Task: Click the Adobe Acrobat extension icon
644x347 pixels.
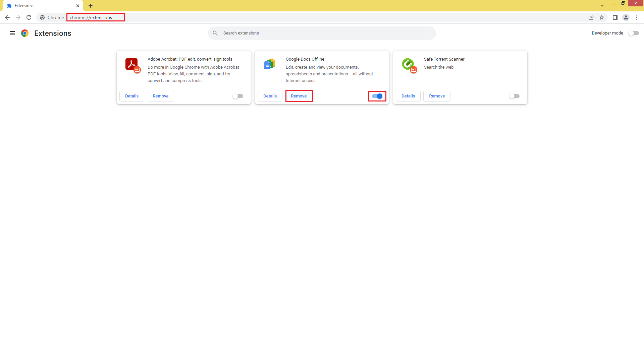Action: coord(132,65)
